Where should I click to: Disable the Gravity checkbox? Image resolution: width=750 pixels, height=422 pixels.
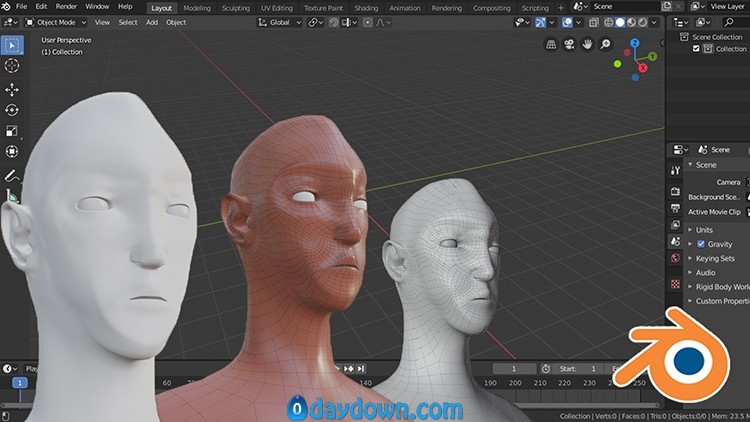pyautogui.click(x=701, y=244)
